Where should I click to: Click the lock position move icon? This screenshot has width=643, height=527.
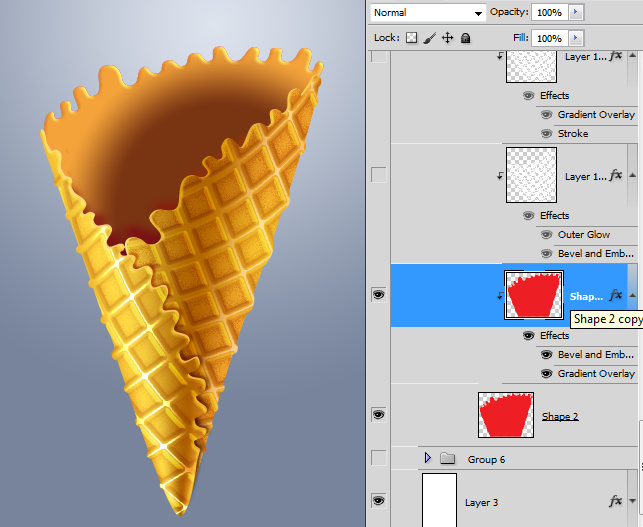point(447,38)
